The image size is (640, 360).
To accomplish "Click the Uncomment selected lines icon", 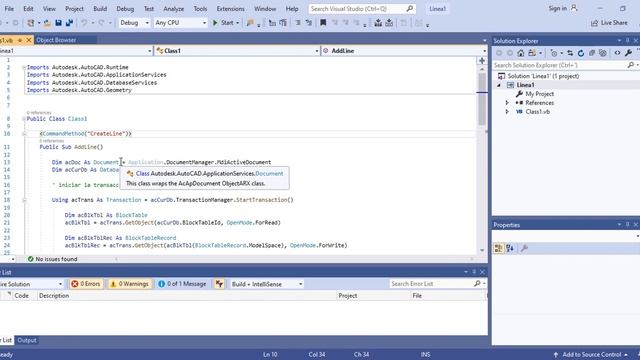I will click(x=309, y=23).
